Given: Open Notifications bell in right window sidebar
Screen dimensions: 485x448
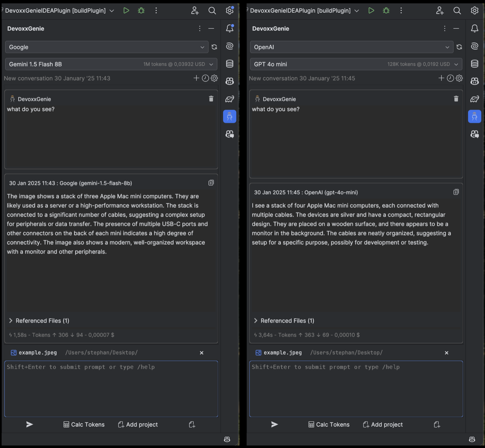Looking at the screenshot, I should pos(475,28).
